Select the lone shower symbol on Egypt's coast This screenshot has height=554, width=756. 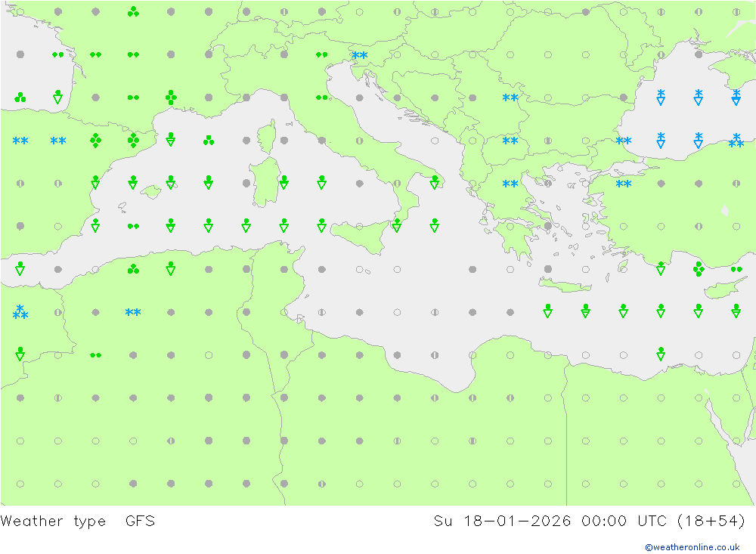pos(661,354)
